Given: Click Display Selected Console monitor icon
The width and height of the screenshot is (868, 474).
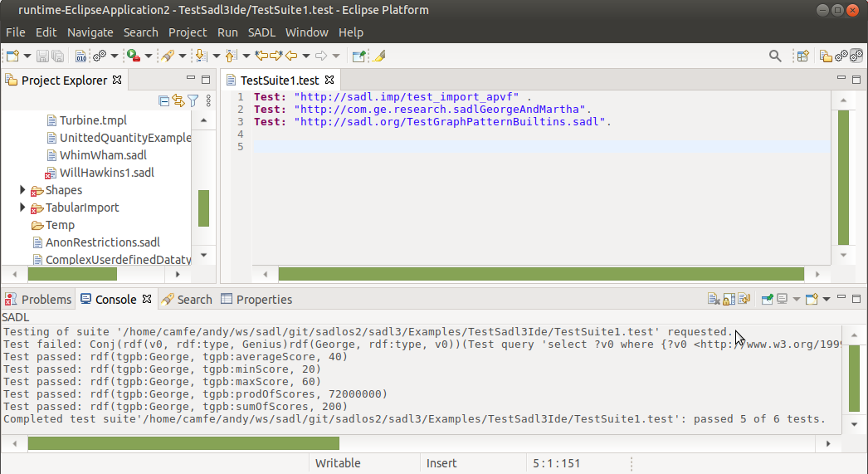Looking at the screenshot, I should click(x=783, y=300).
